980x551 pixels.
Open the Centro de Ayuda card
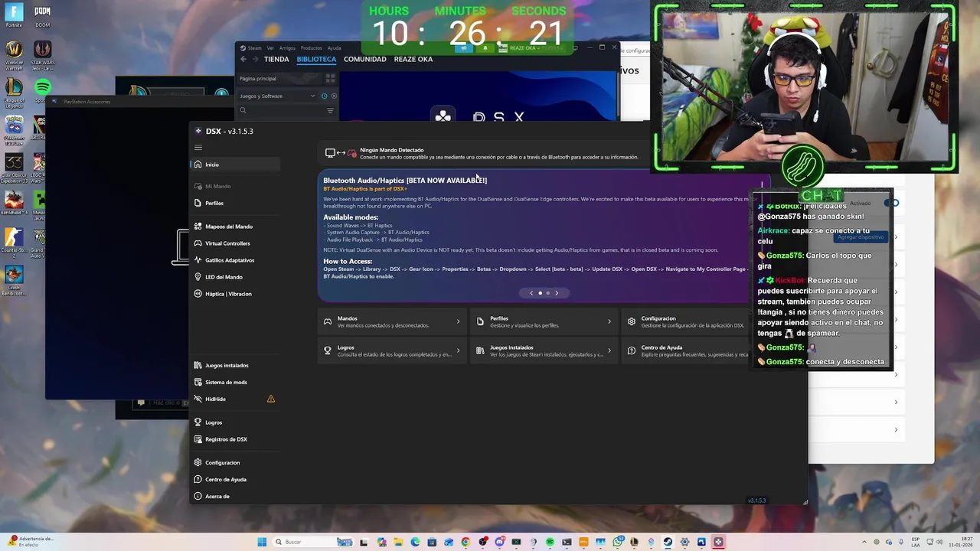[688, 350]
